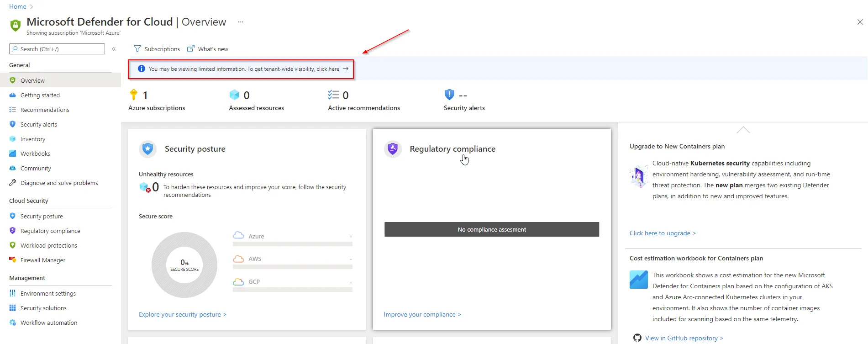Image resolution: width=868 pixels, height=344 pixels.
Task: Click the Azure secure score progress bar
Action: (x=293, y=244)
